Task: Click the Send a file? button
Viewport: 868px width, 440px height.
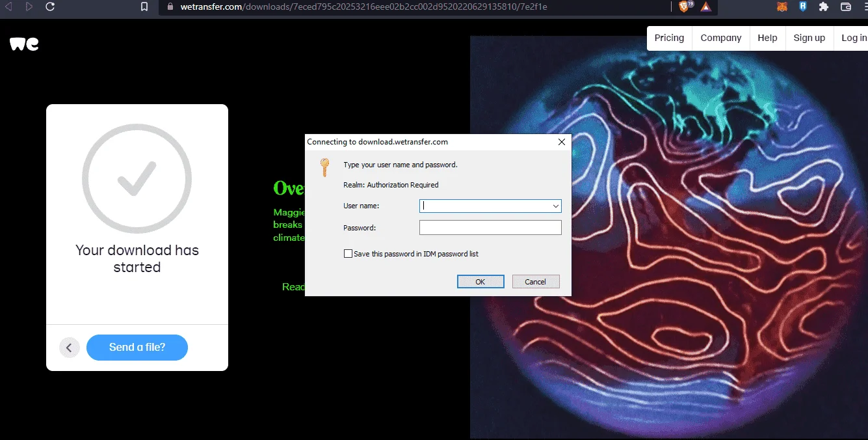Action: pyautogui.click(x=137, y=348)
